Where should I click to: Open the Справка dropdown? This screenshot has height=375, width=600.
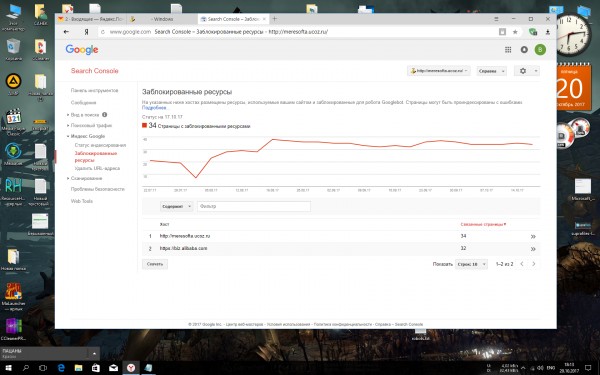pyautogui.click(x=491, y=71)
